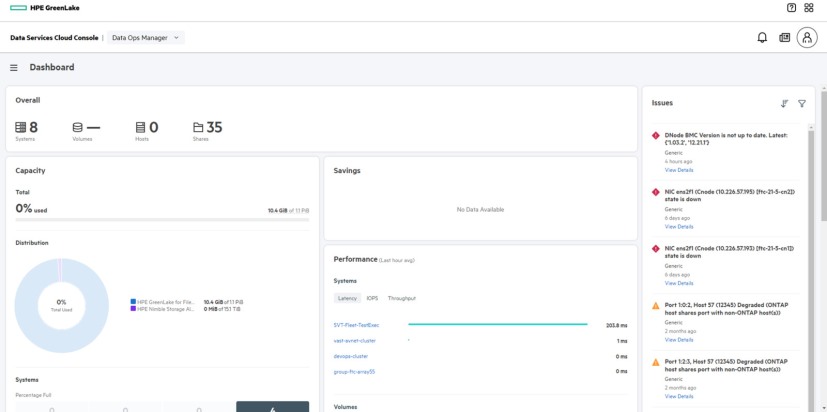827x412 pixels.
Task: Click warning icon for Port 1:2:3 issue
Action: tap(656, 362)
